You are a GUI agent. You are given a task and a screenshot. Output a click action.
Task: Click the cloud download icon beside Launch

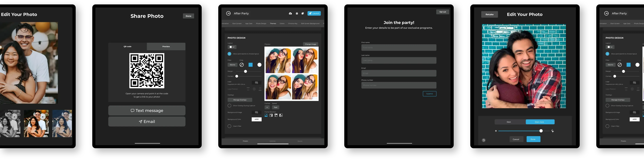click(x=290, y=14)
